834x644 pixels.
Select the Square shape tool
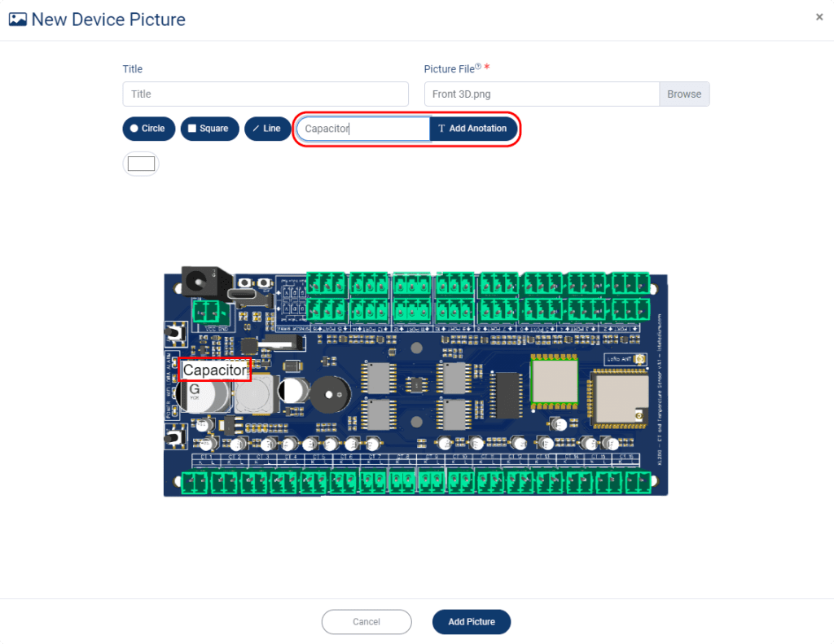[x=209, y=129]
